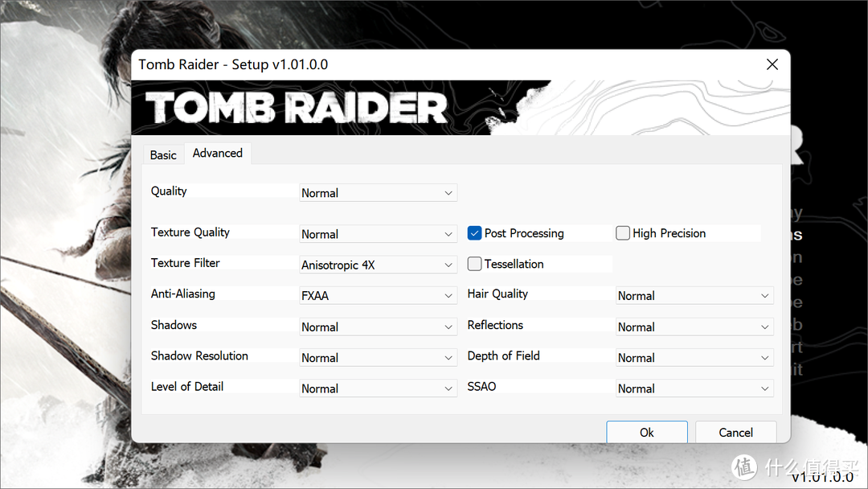This screenshot has height=489, width=868.
Task: Confirm settings with the Ok button
Action: coord(646,432)
